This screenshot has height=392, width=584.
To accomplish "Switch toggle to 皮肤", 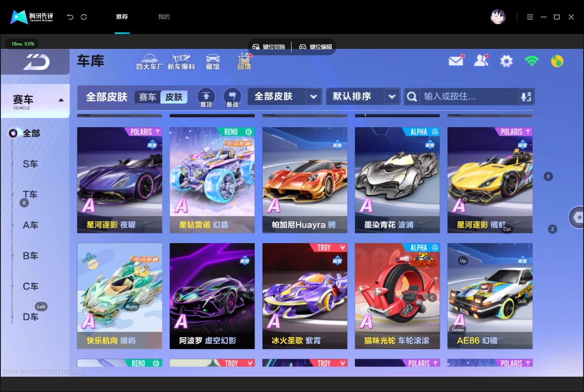I will pos(174,97).
